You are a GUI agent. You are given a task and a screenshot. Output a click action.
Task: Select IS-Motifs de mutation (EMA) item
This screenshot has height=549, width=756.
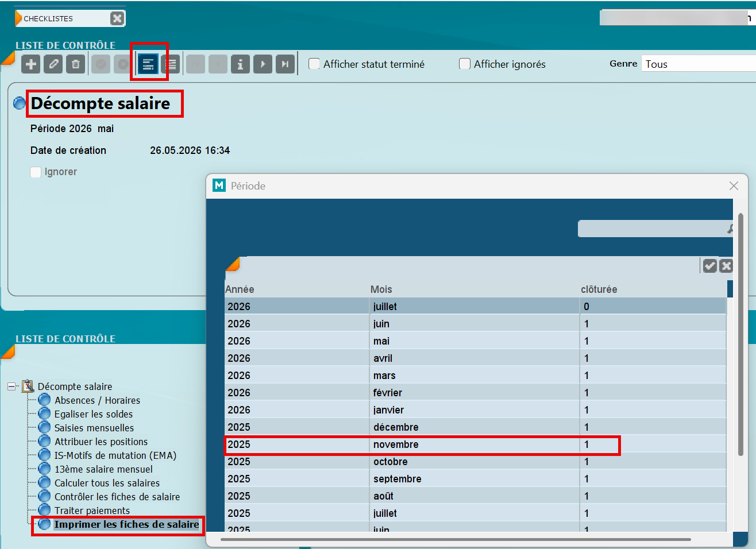115,455
